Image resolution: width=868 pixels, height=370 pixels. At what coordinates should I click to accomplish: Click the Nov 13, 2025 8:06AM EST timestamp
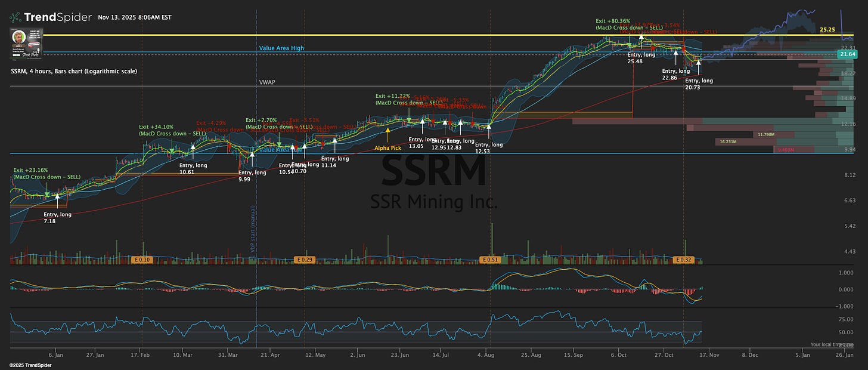pyautogui.click(x=135, y=17)
